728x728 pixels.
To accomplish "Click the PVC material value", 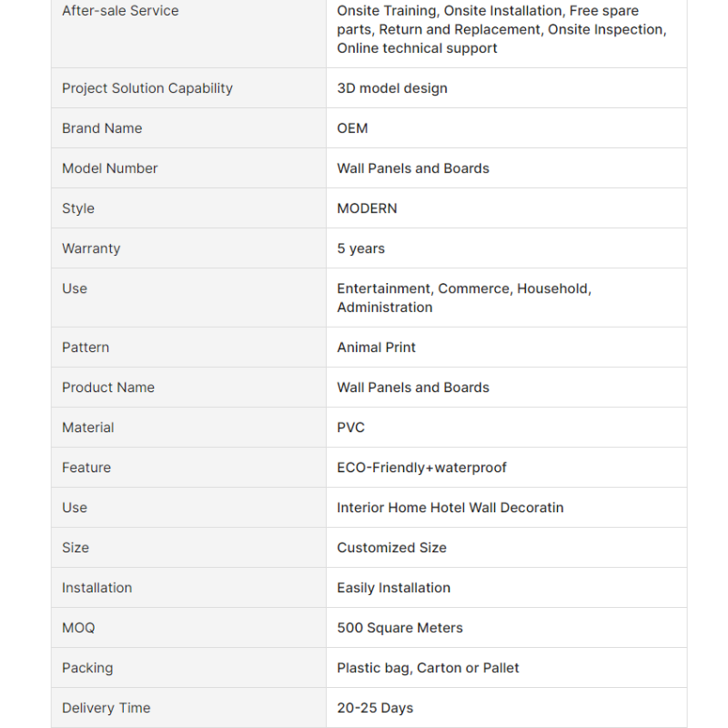I will click(x=350, y=428).
